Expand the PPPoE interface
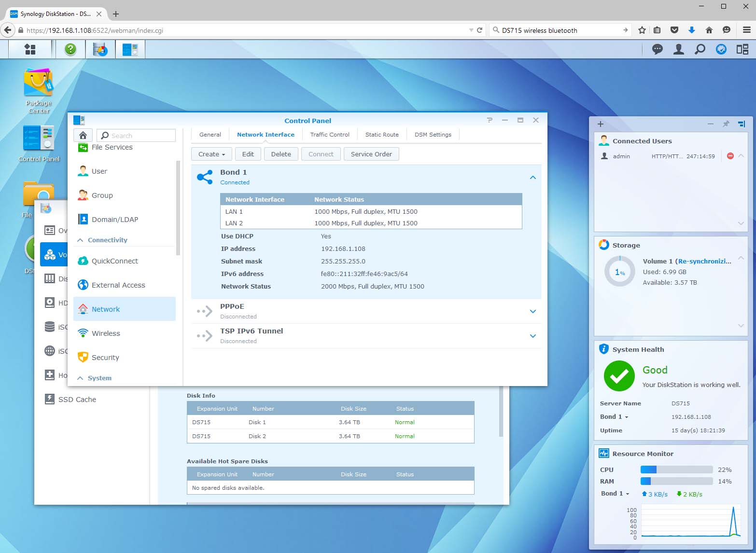 [x=533, y=311]
